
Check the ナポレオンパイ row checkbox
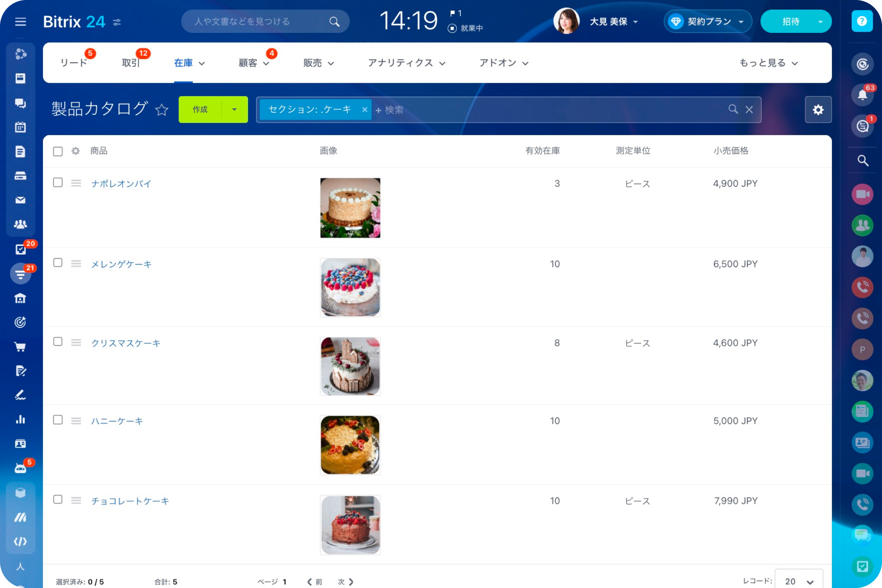[58, 182]
